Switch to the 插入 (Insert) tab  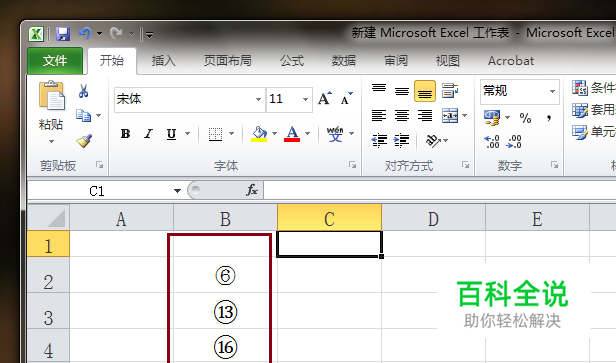[x=163, y=61]
